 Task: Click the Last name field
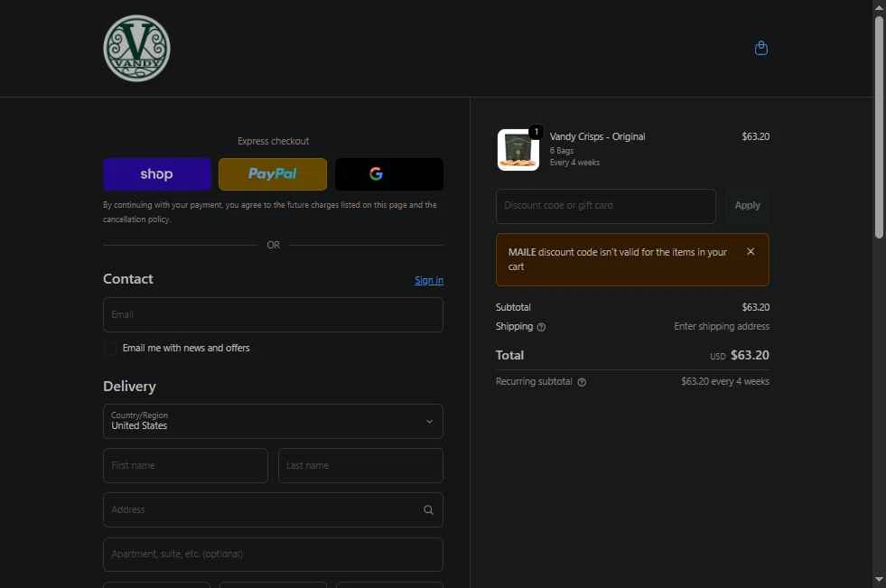(x=360, y=465)
